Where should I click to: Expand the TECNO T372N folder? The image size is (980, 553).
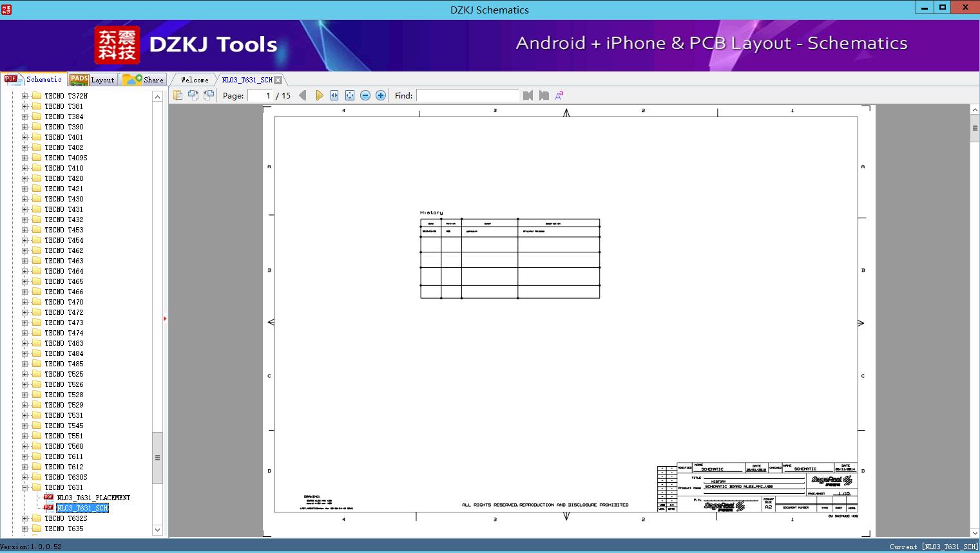pyautogui.click(x=24, y=96)
